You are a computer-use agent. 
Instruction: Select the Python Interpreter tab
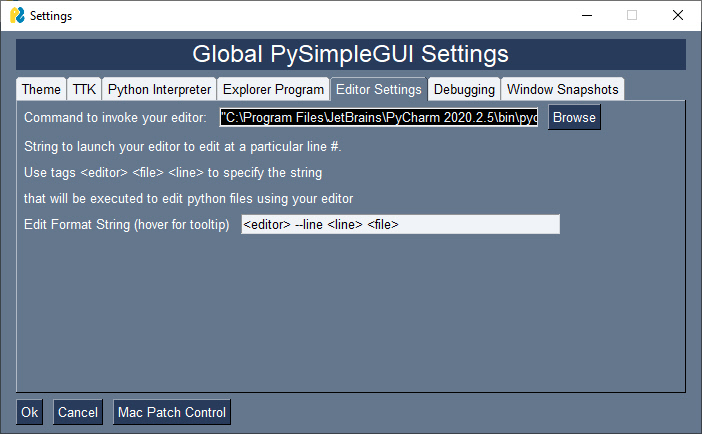coord(159,89)
